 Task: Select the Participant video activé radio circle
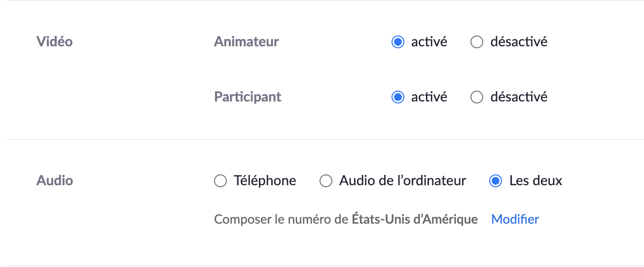[x=397, y=97]
